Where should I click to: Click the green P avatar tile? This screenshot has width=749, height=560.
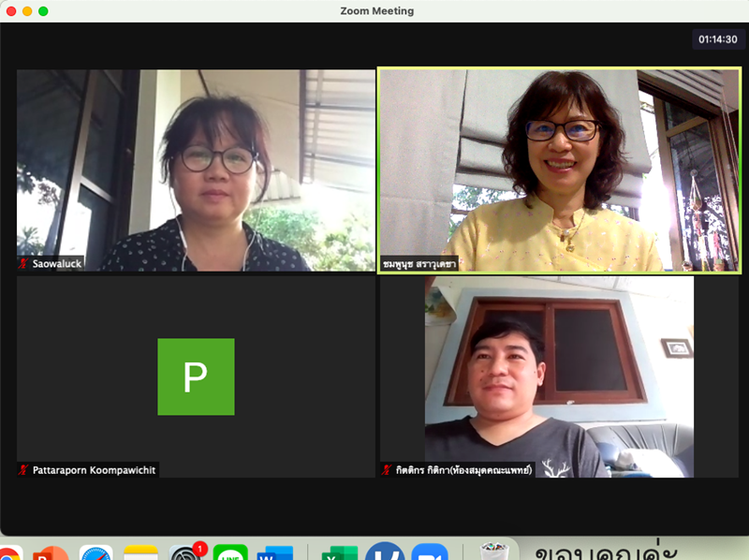(196, 376)
